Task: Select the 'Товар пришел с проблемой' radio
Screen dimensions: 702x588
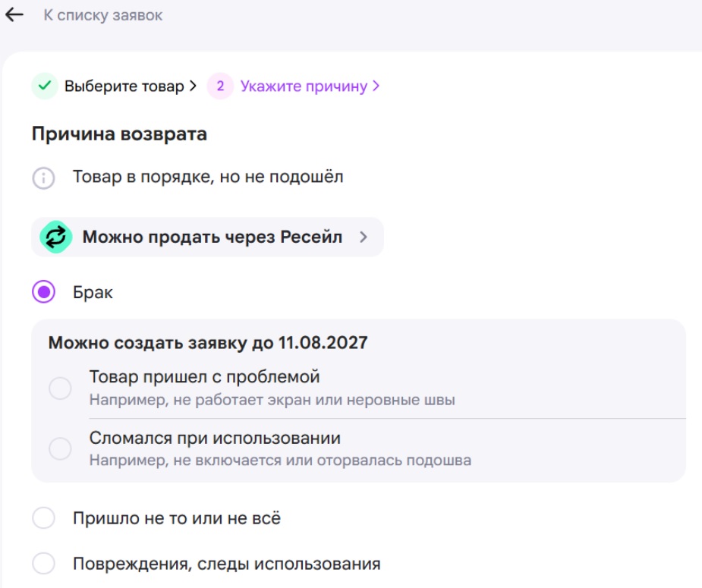Action: click(60, 388)
